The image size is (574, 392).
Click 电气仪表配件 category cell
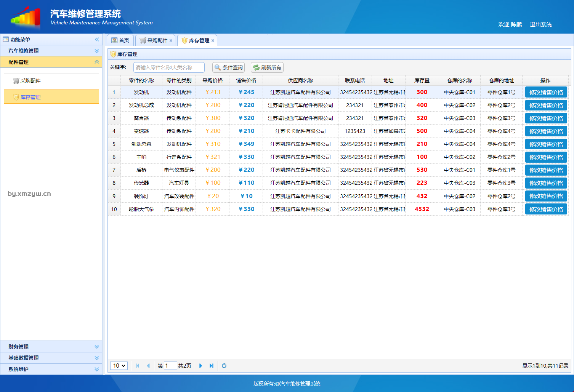pyautogui.click(x=179, y=170)
